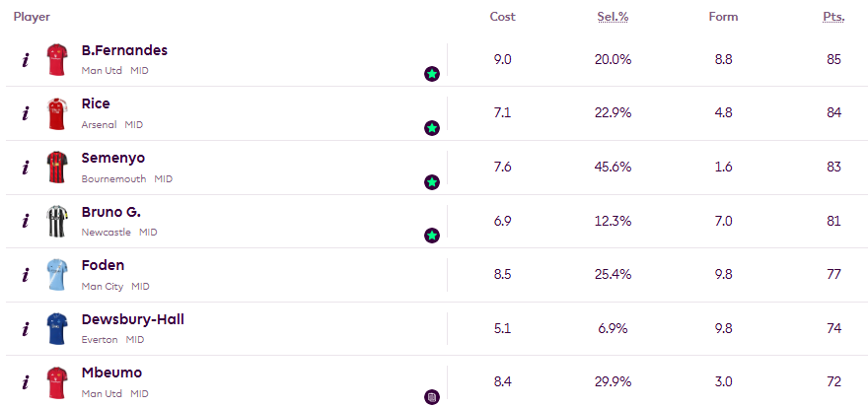Click star badge in Bruno G. row
868x407 pixels.
tap(432, 236)
